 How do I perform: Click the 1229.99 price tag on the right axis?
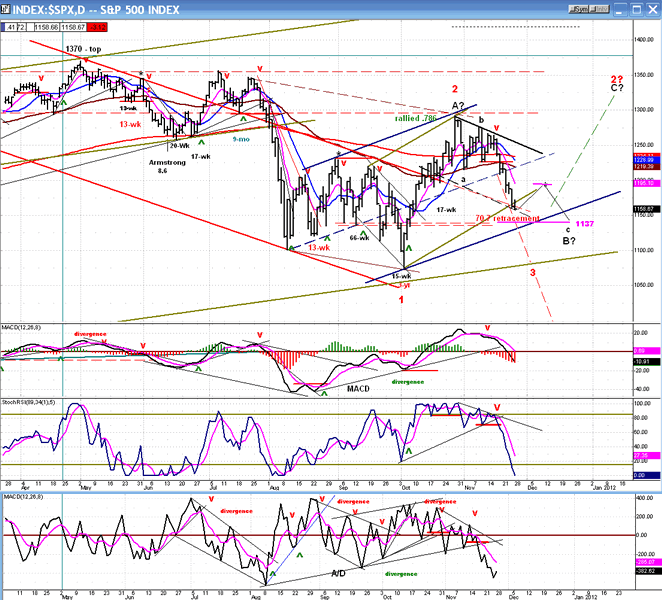(x=644, y=160)
